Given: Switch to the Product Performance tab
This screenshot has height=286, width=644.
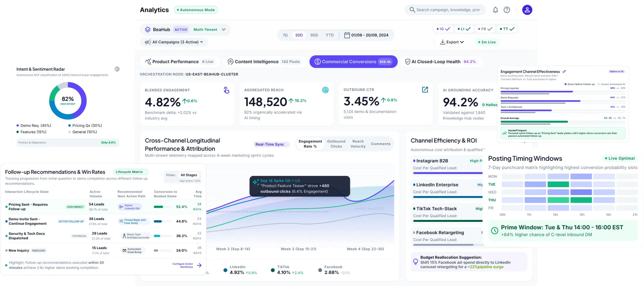Looking at the screenshot, I should click(179, 62).
